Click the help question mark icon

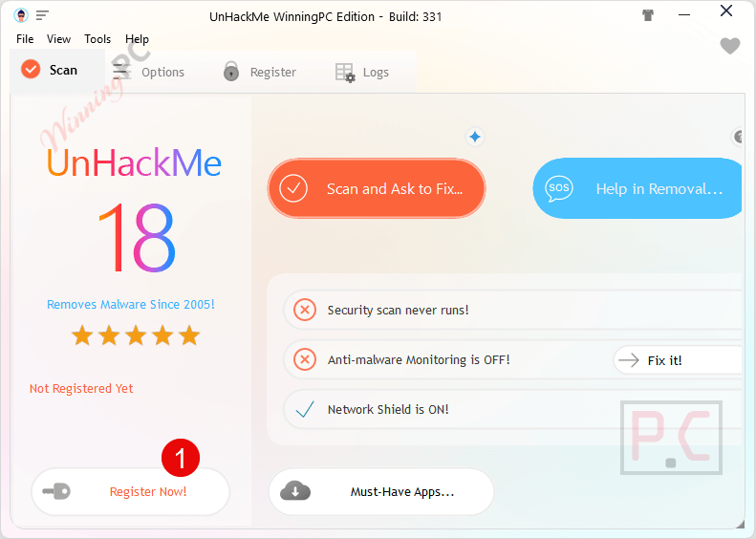[x=739, y=137]
